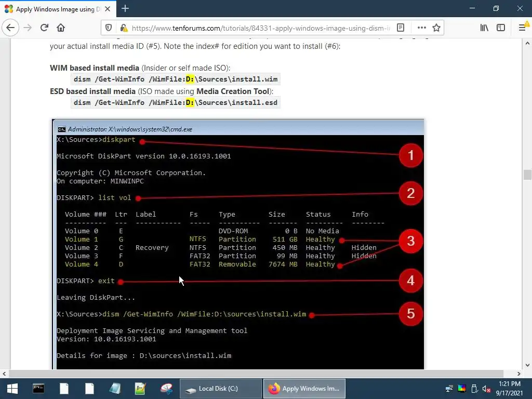Click 'Media Creation Tool' bold text

point(233,91)
